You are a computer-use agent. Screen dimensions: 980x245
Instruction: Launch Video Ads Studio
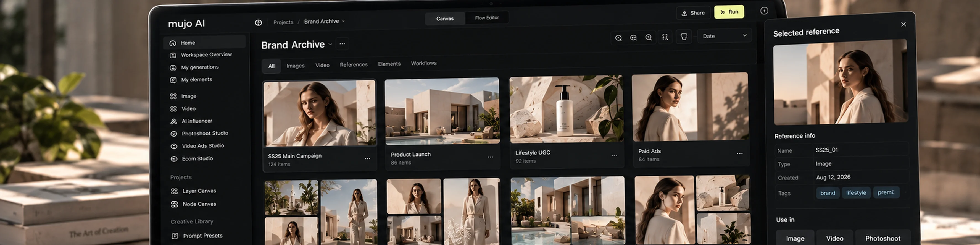[x=197, y=146]
